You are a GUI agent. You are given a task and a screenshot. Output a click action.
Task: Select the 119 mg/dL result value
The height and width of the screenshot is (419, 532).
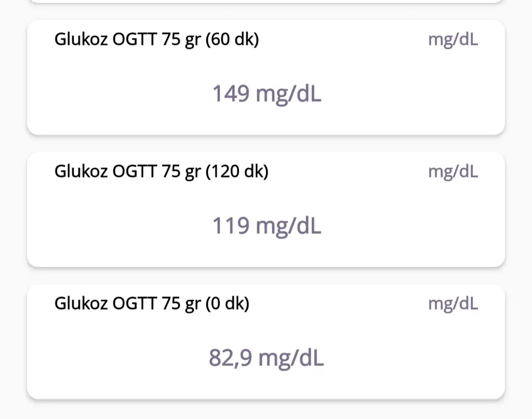click(x=267, y=226)
